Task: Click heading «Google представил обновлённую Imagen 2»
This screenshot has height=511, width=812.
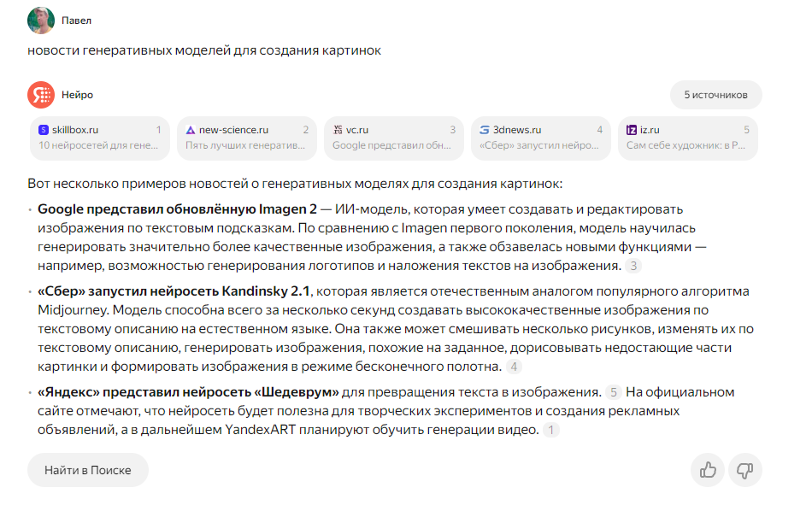Action: [x=177, y=209]
